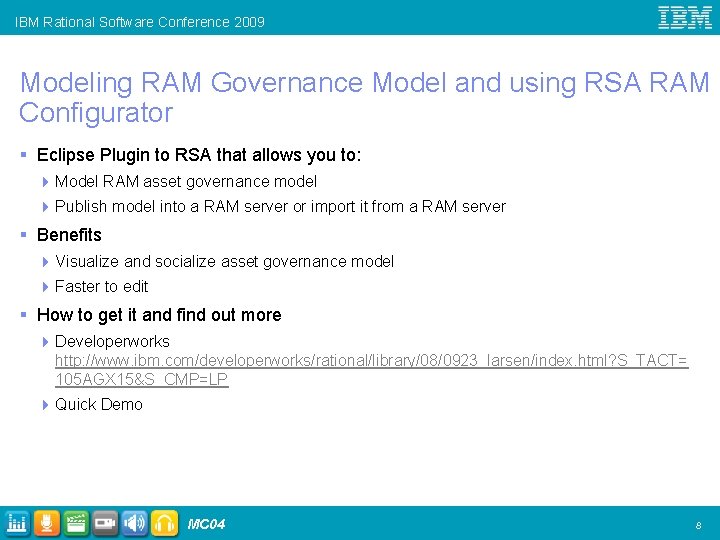
Task: Click 'Model RAM asset governance model' bullet
Action: 186,181
